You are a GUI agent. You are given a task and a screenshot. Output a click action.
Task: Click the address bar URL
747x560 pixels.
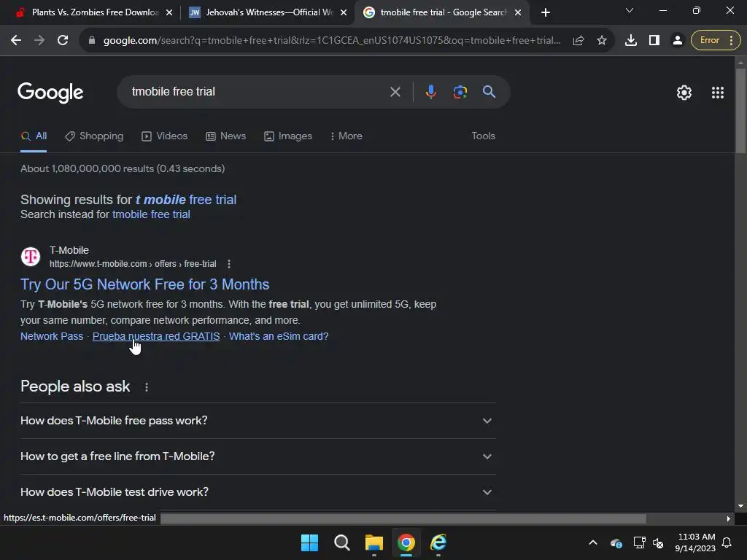pos(332,41)
